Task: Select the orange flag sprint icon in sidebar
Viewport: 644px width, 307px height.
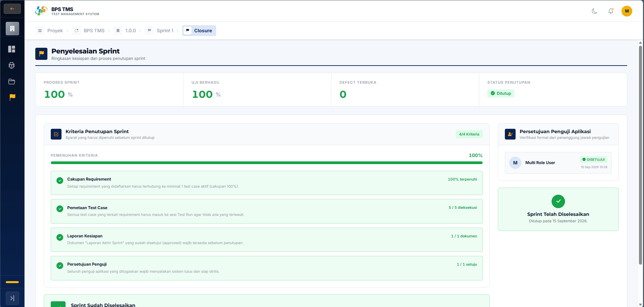Action: click(x=12, y=97)
